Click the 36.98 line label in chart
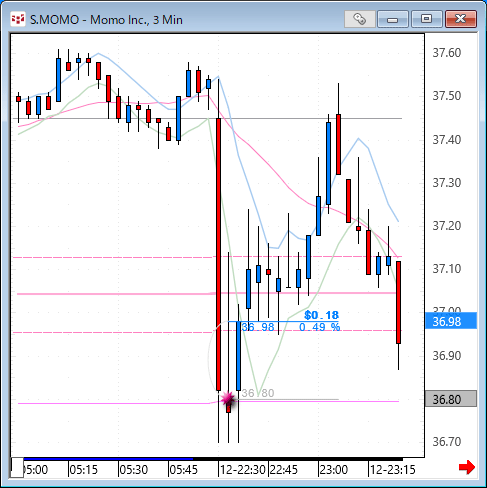The width and height of the screenshot is (487, 488). click(x=258, y=327)
